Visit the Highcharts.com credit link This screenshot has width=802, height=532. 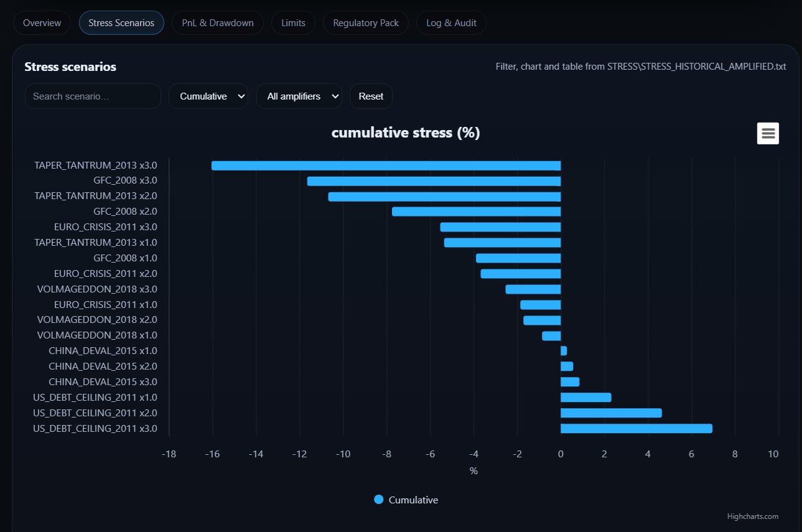[x=752, y=516]
